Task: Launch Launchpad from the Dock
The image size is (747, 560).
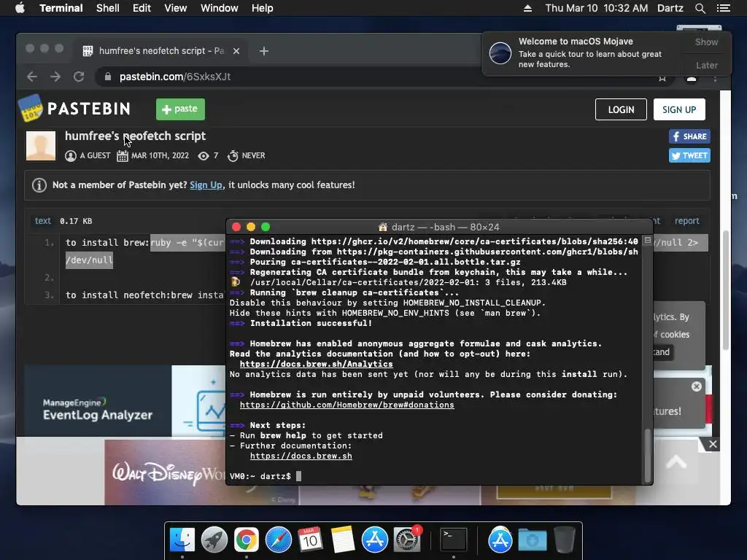Action: (214, 540)
